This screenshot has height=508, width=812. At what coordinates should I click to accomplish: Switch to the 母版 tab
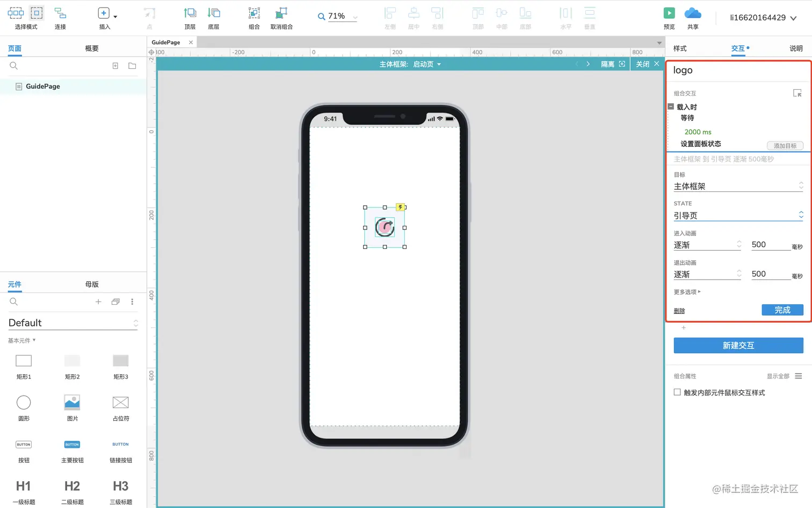(92, 284)
